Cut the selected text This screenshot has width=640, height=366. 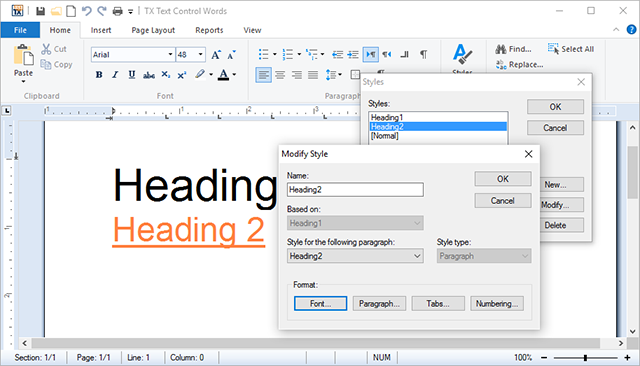tap(54, 49)
